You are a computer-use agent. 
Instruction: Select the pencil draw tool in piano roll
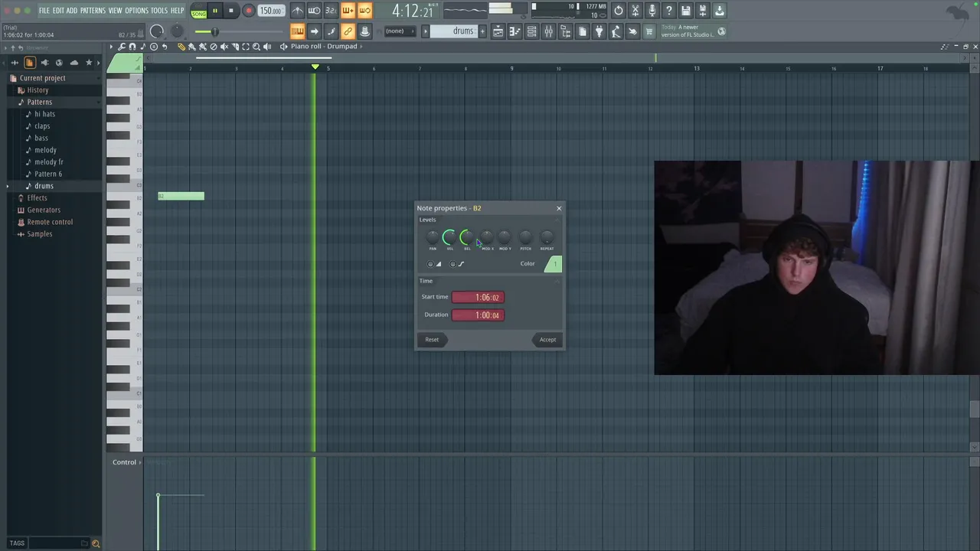[181, 47]
